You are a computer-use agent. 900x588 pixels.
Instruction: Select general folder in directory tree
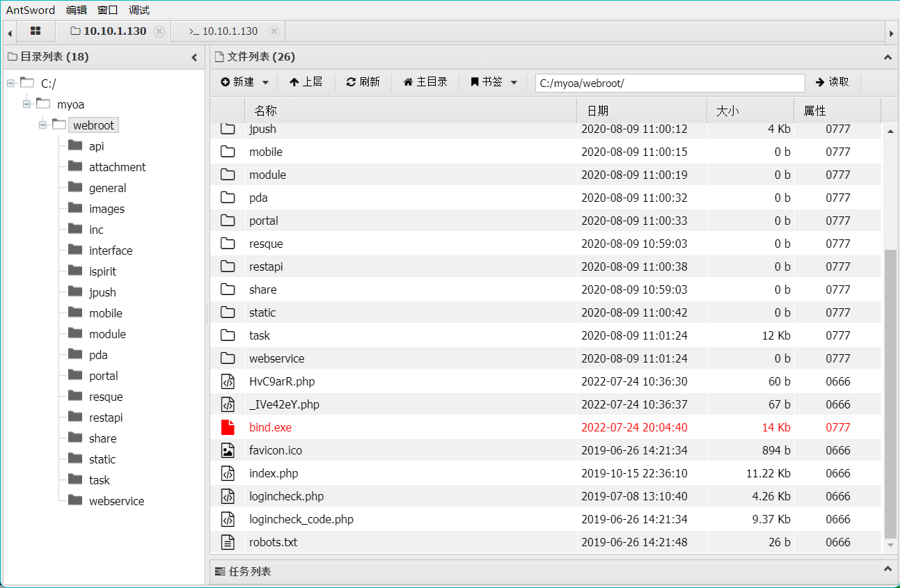coord(108,188)
